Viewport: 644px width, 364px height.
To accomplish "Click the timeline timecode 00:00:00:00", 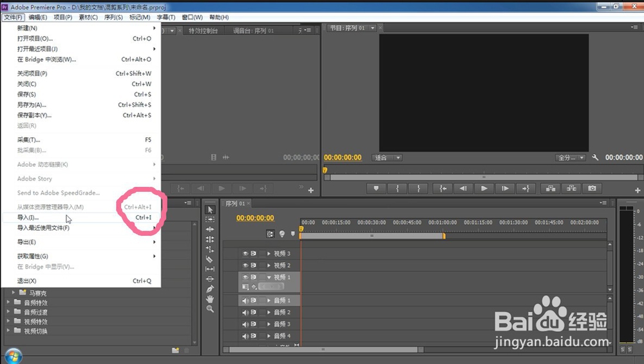I will [255, 218].
